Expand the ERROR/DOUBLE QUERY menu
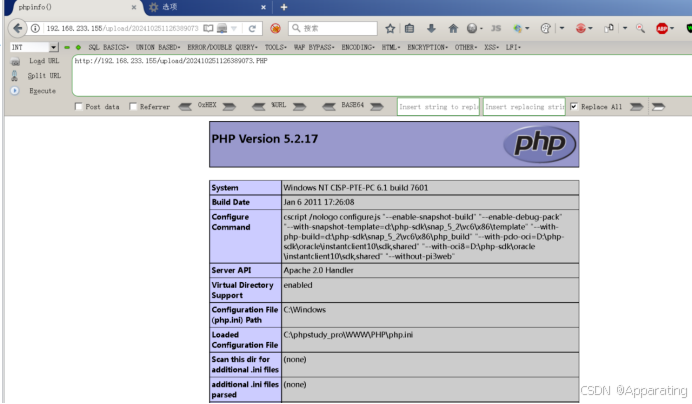Image resolution: width=692 pixels, height=404 pixels. point(222,47)
